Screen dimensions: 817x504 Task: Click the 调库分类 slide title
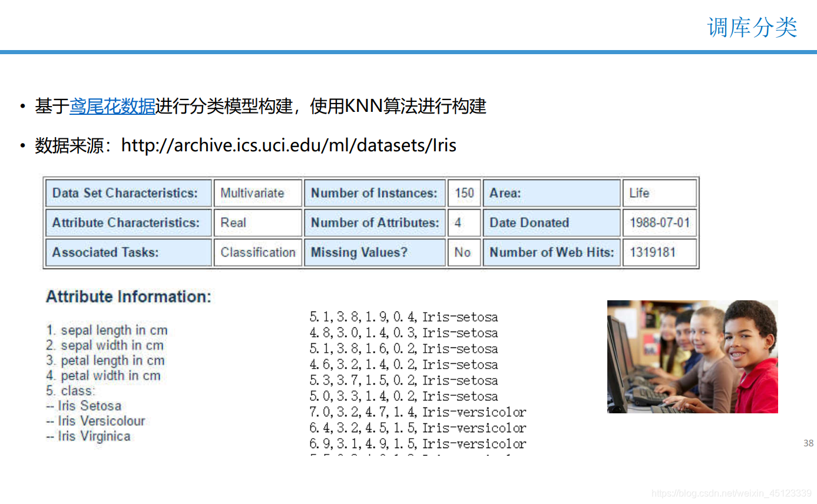point(752,27)
